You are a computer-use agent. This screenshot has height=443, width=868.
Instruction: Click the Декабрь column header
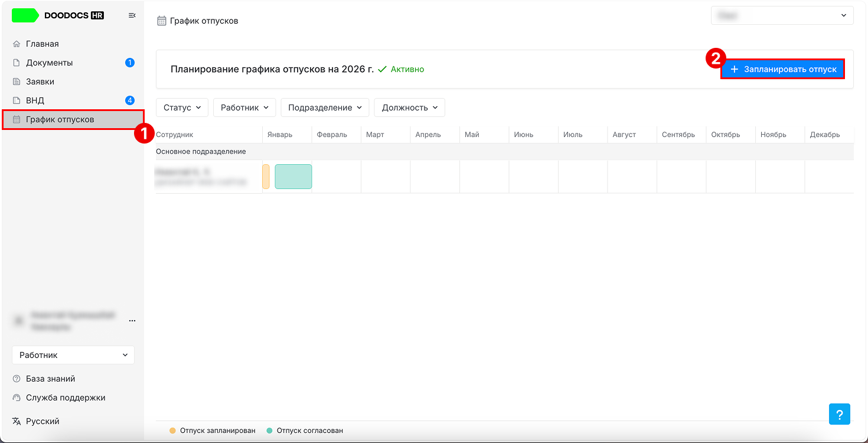point(825,135)
